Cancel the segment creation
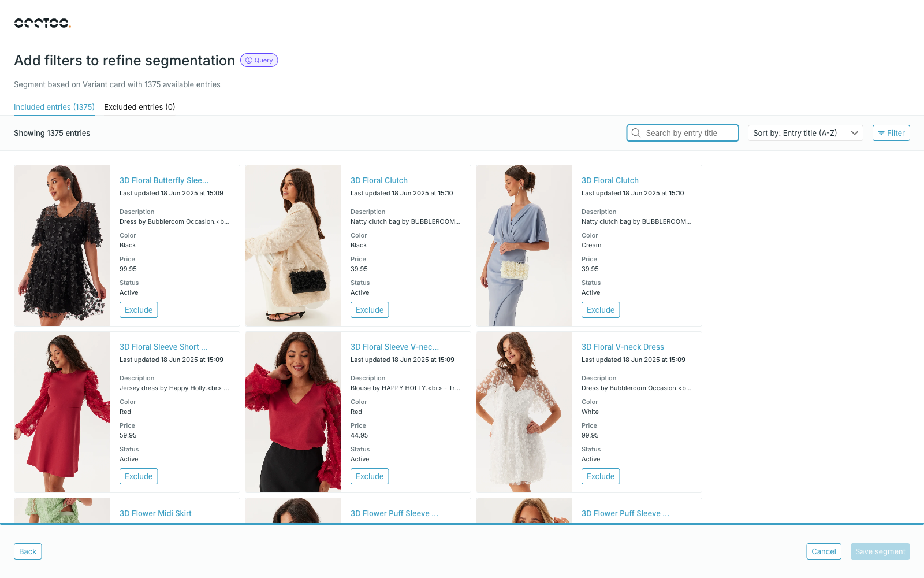 (x=824, y=551)
